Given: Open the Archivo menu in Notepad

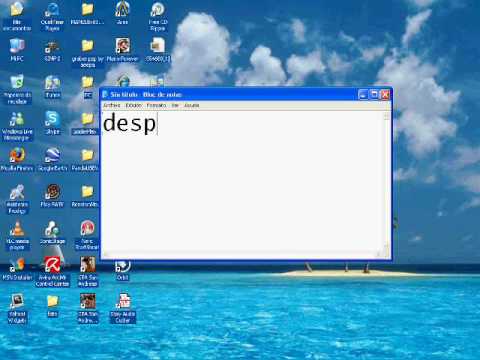Looking at the screenshot, I should coord(112,105).
